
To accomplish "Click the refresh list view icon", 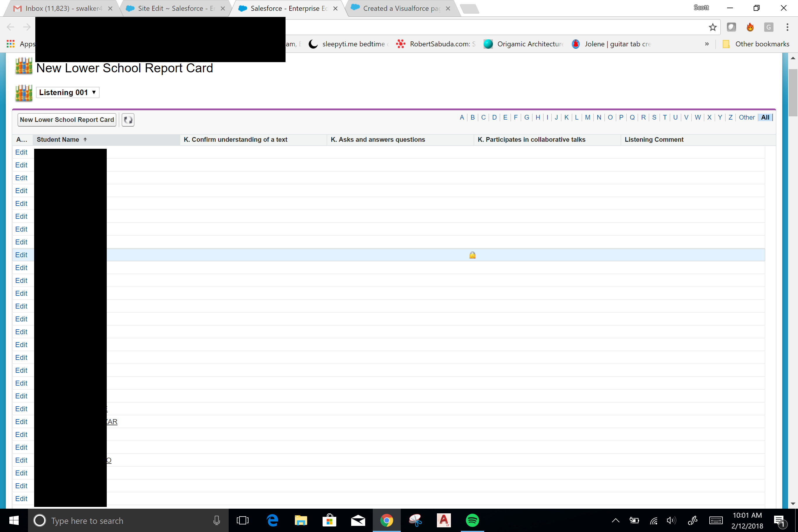I will point(128,120).
